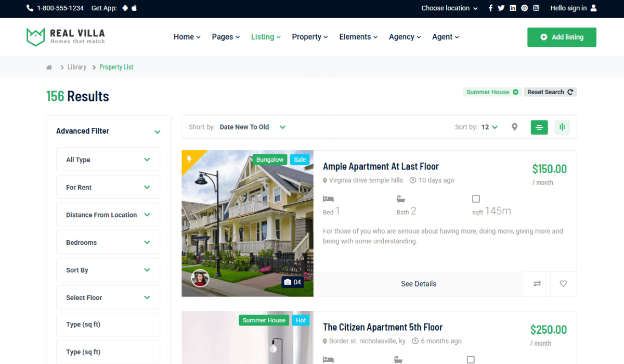Click the Hello sign in link
624x364 pixels.
(x=568, y=8)
